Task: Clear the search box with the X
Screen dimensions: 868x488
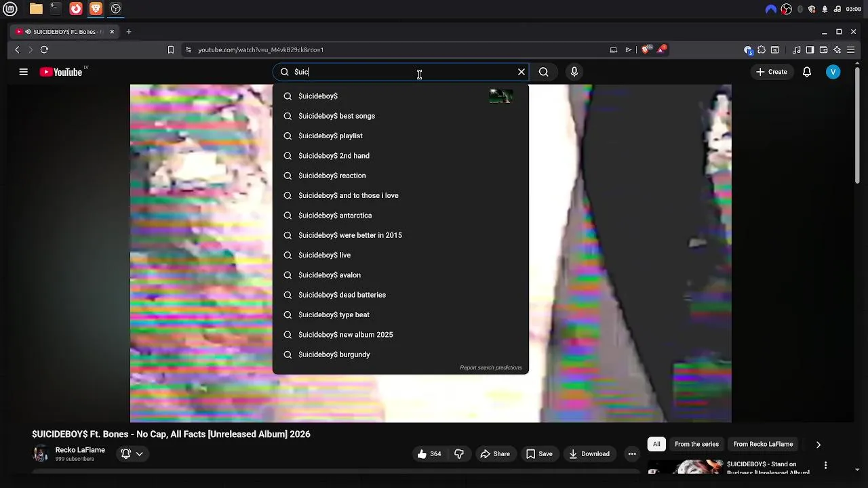Action: click(x=521, y=72)
